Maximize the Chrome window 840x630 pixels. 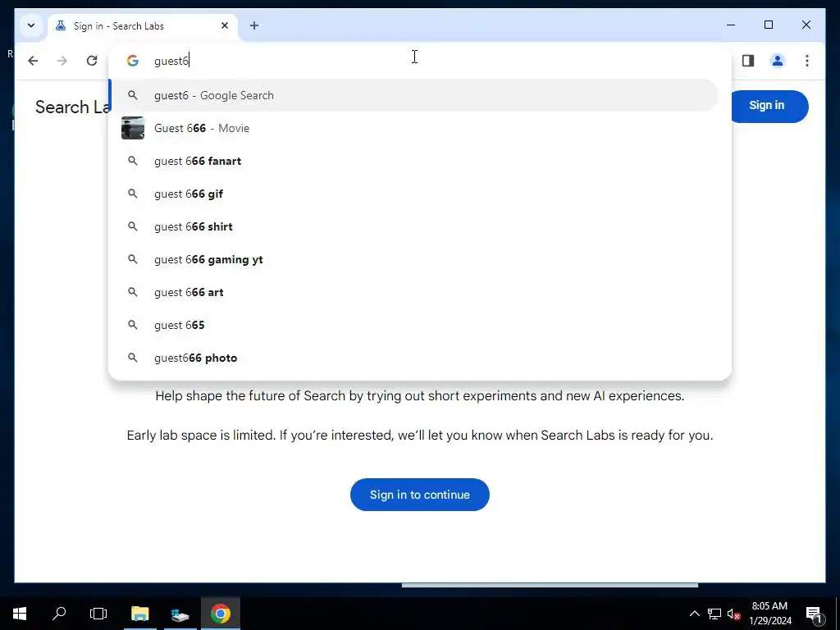point(768,25)
